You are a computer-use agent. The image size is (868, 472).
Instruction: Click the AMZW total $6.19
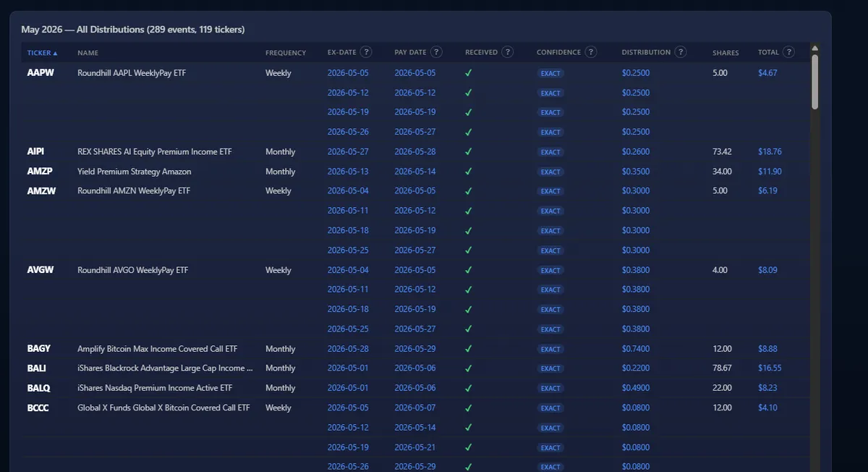[x=767, y=191]
